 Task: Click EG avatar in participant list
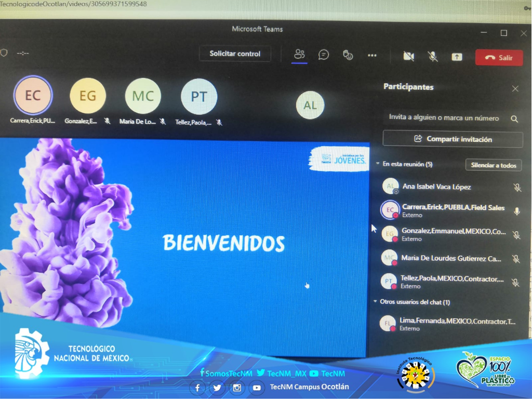click(390, 234)
